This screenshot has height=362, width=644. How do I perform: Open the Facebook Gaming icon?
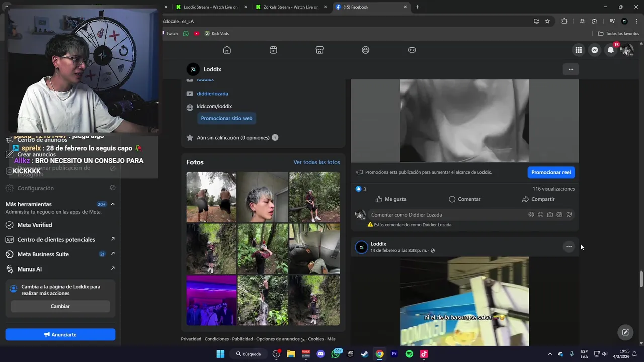412,50
